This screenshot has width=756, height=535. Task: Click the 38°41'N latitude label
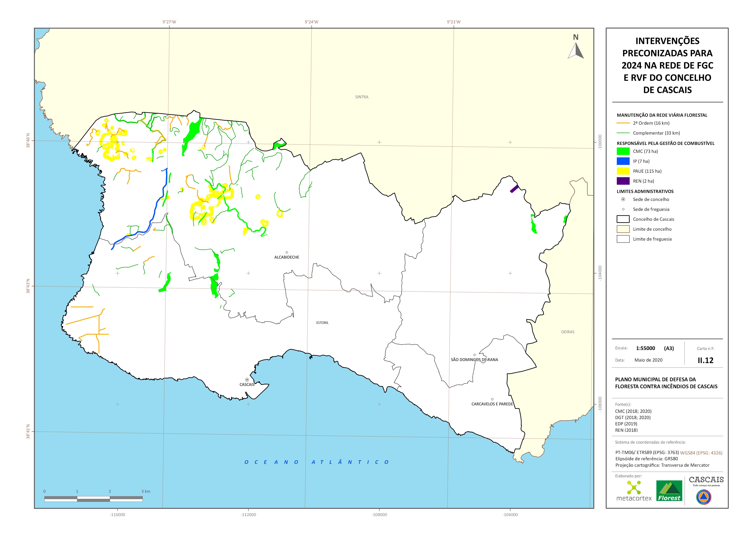[x=28, y=432]
